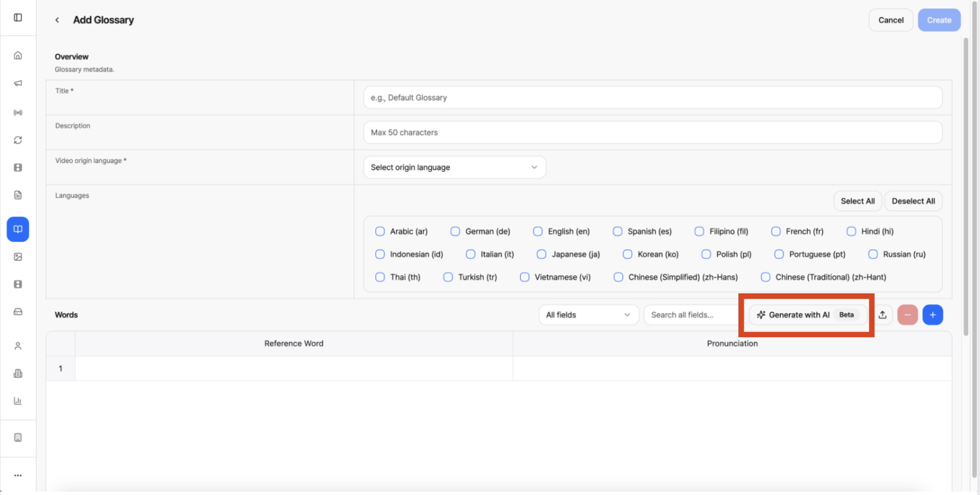Viewport: 980px width, 495px height.
Task: Open the storage drive sidebar icon
Action: 18,311
